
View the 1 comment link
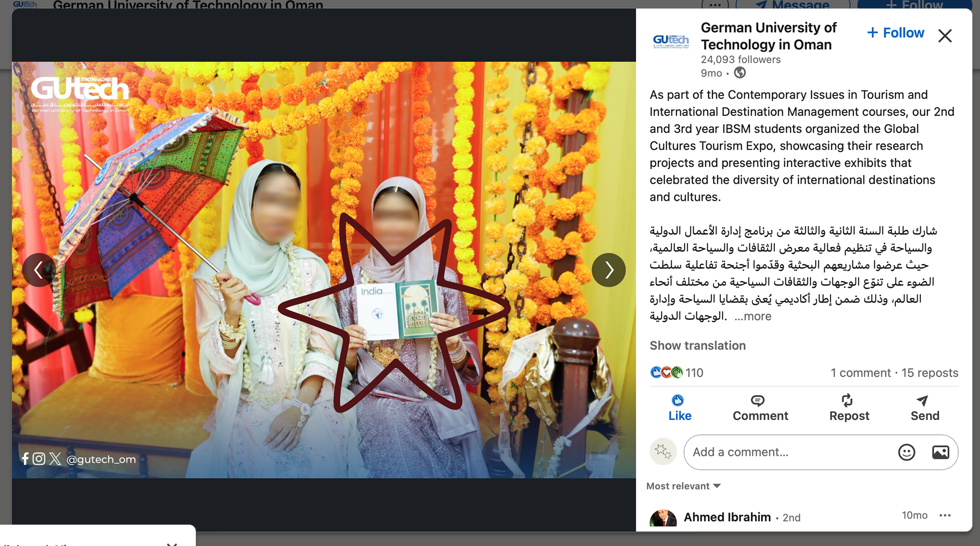click(x=860, y=373)
